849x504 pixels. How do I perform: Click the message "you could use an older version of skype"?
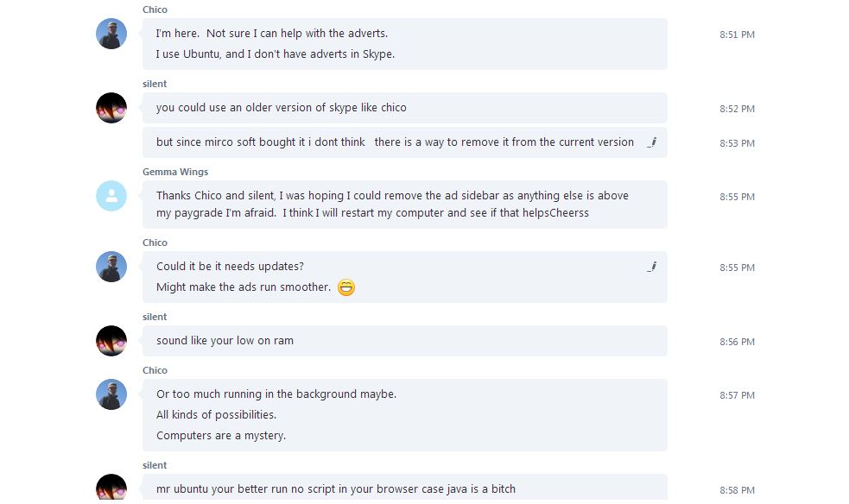click(282, 108)
